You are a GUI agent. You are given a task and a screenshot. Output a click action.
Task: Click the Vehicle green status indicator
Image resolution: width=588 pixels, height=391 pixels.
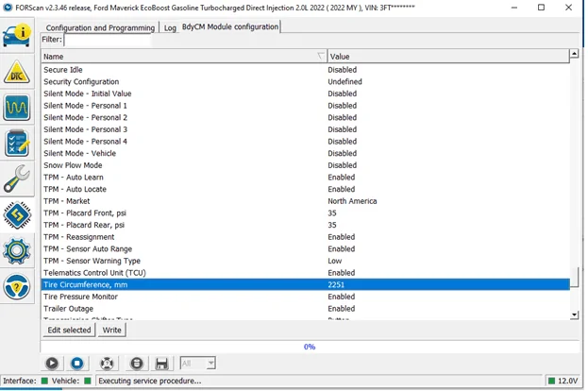coord(88,381)
